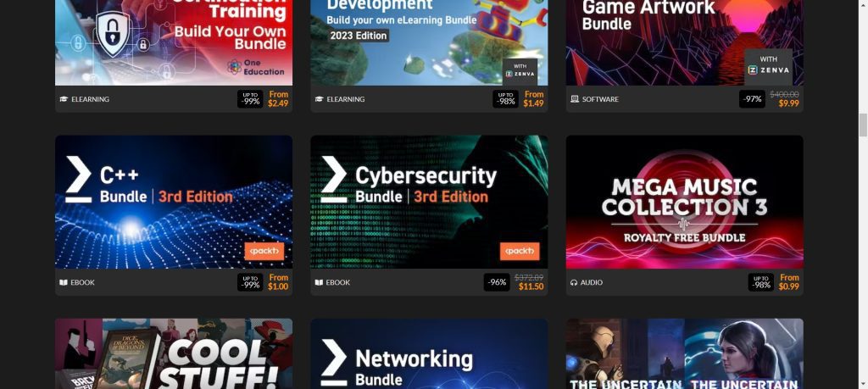The height and width of the screenshot is (389, 868).
Task: Click the eBook icon under C++ Bundle
Action: tap(63, 282)
